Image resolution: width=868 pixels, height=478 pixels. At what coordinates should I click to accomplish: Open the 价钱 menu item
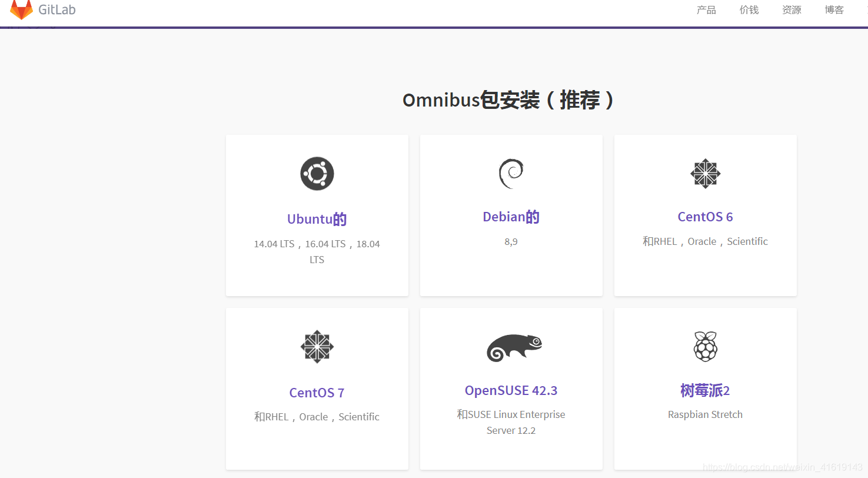749,10
